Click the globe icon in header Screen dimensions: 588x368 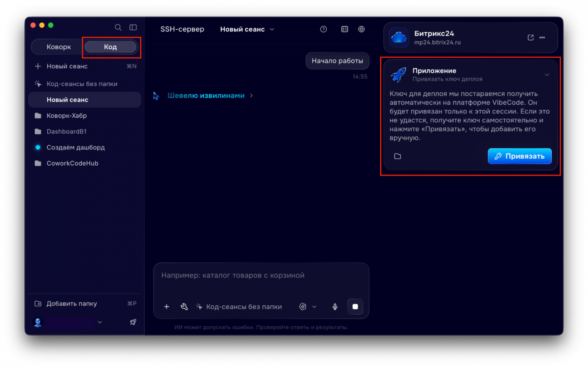click(x=361, y=29)
